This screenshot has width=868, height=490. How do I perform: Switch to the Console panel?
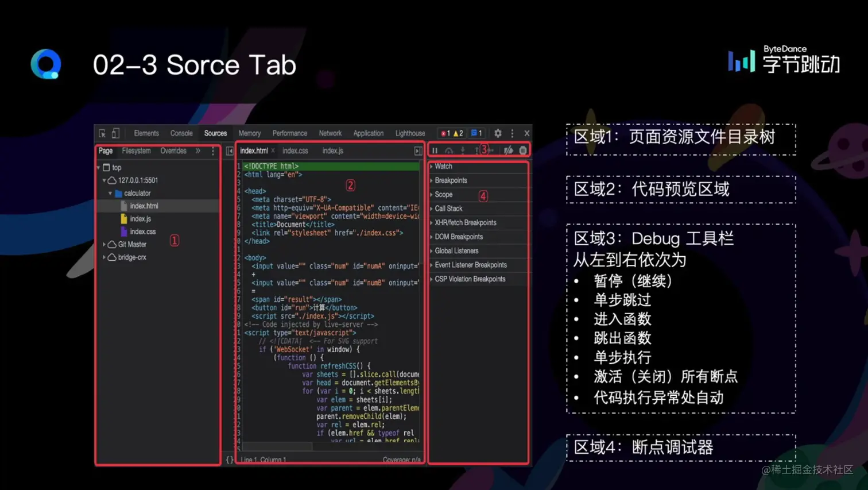pyautogui.click(x=181, y=133)
